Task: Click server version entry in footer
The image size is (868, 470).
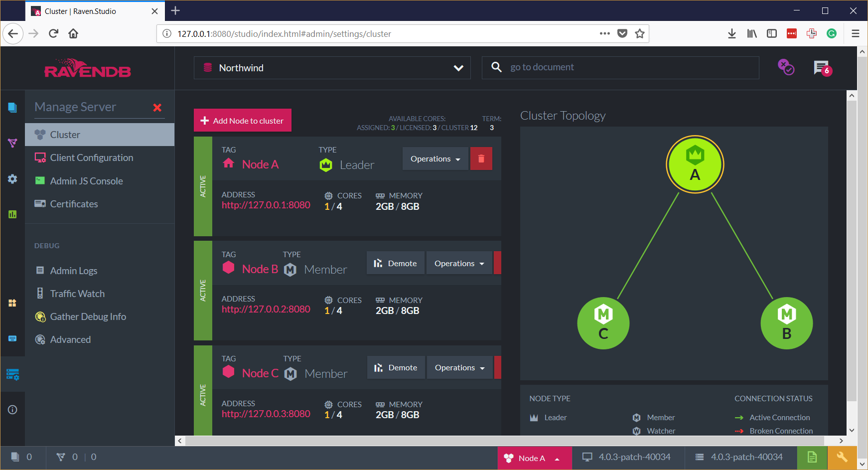Action: click(739, 457)
